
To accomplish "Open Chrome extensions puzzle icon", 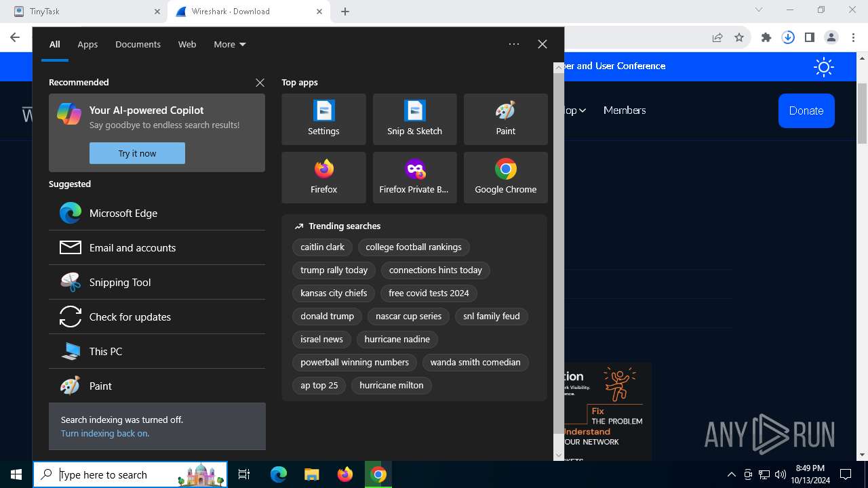I will click(x=766, y=38).
